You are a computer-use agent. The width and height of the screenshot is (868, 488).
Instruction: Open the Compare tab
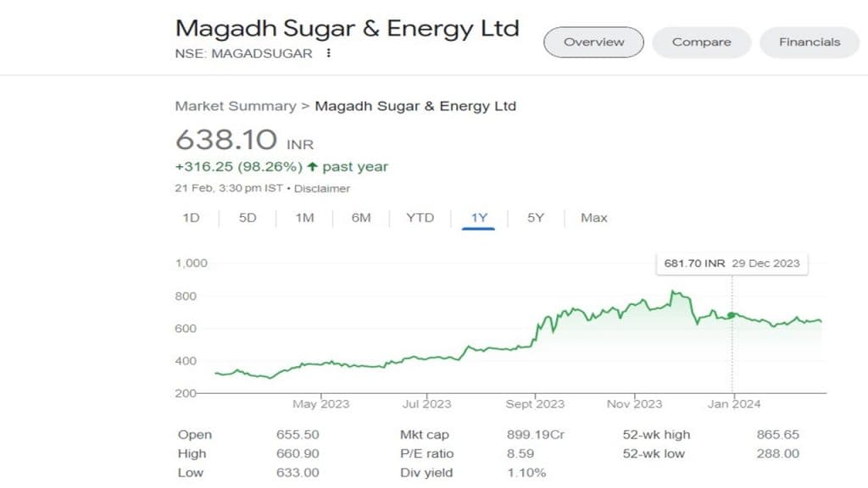click(701, 42)
